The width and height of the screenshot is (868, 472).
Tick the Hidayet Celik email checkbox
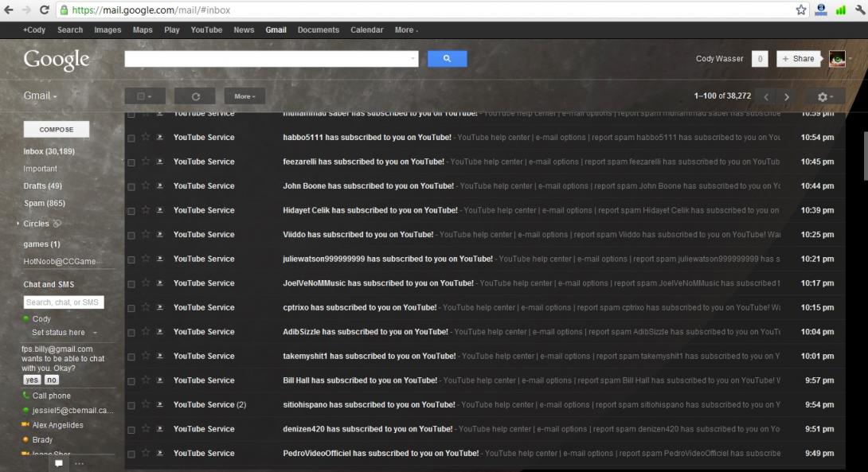coord(131,212)
